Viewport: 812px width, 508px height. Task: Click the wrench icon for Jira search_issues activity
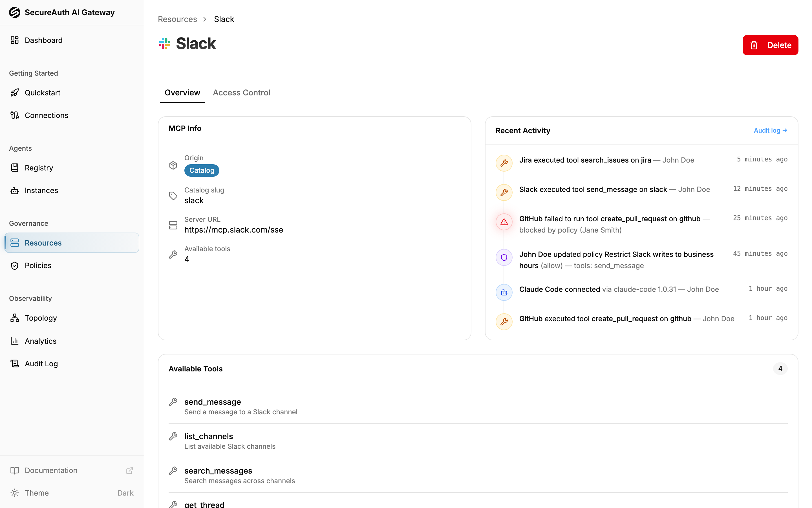504,163
